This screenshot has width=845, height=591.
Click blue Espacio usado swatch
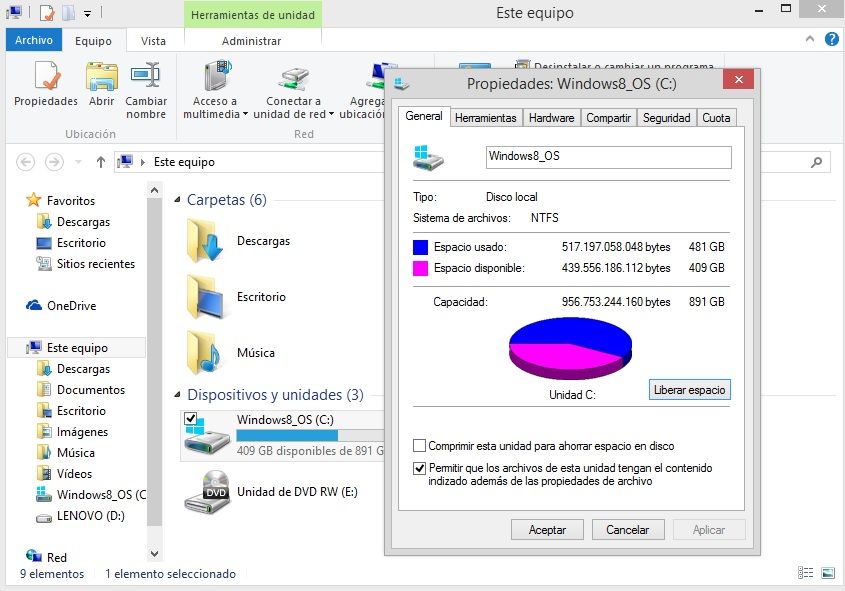[420, 247]
